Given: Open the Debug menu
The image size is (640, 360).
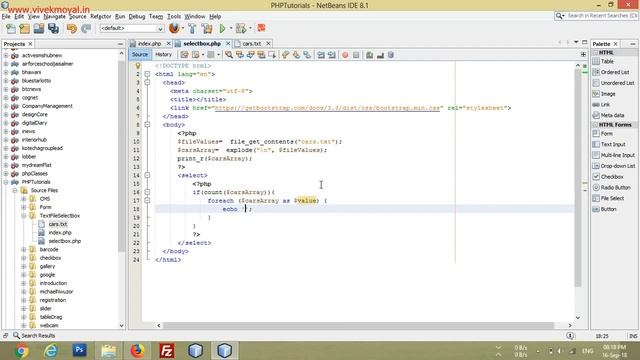Looking at the screenshot, I should (x=137, y=16).
